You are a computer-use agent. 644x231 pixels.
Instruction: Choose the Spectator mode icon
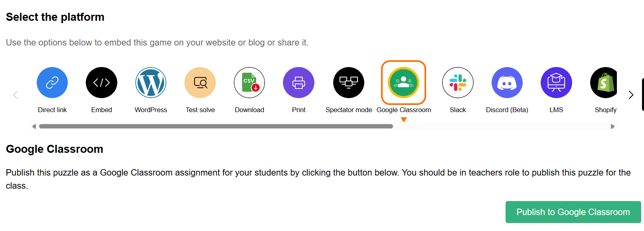(349, 83)
